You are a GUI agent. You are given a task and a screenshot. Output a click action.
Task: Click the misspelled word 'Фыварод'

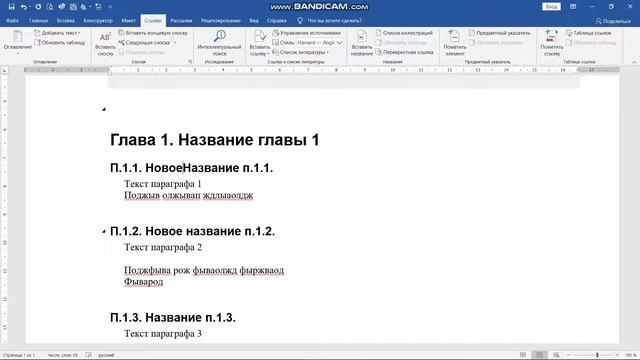[144, 282]
